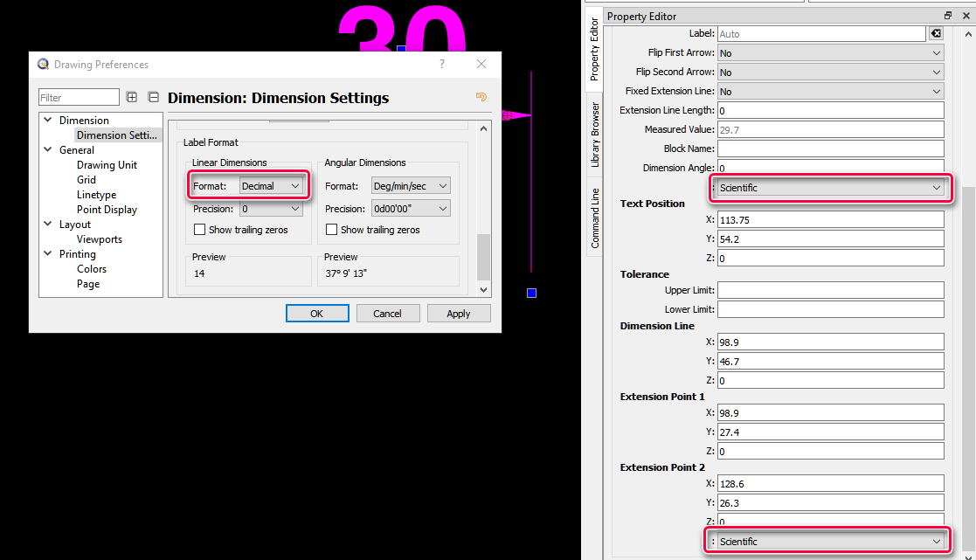This screenshot has width=976, height=560.
Task: Switch to the Command Line tab
Action: (x=595, y=218)
